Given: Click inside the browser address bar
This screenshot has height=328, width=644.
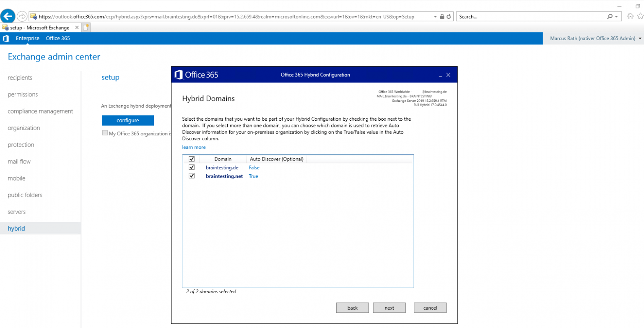Looking at the screenshot, I should (210, 16).
